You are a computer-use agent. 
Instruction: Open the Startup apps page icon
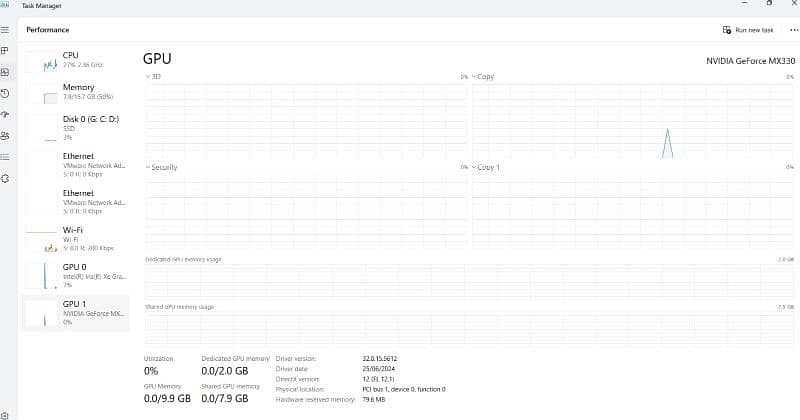(5, 114)
